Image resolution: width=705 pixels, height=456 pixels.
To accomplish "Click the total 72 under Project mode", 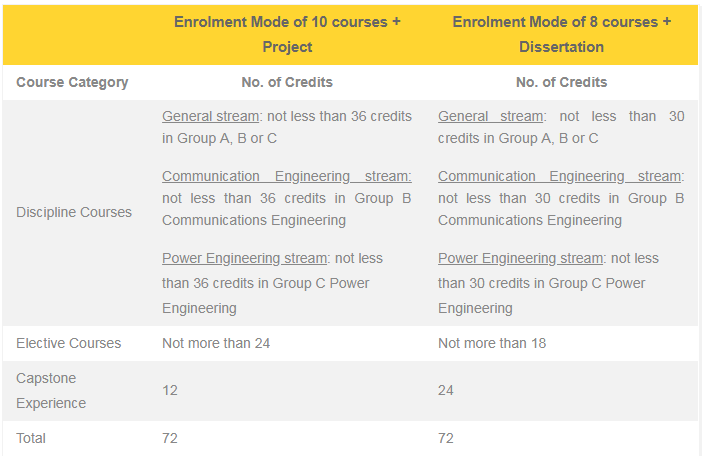I will [170, 438].
